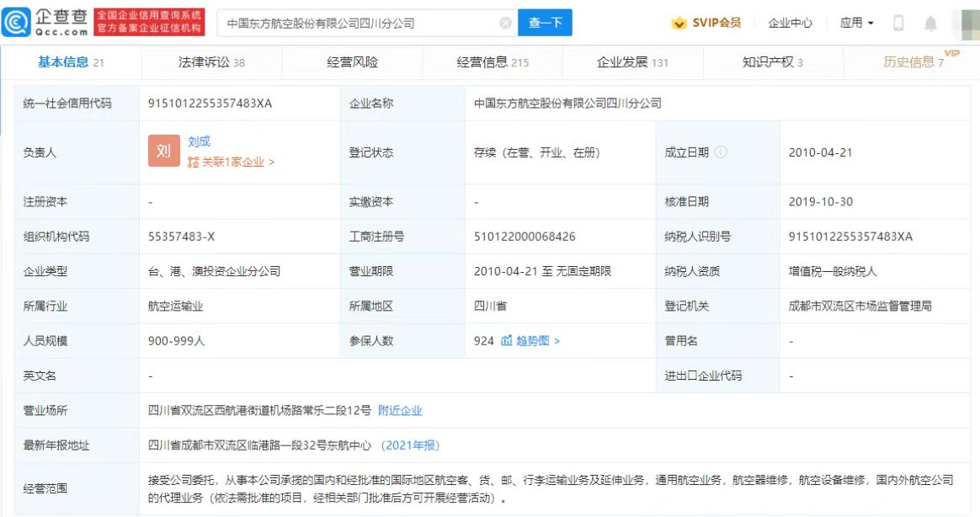
Task: Open the 经营信息 tab
Action: [493, 62]
